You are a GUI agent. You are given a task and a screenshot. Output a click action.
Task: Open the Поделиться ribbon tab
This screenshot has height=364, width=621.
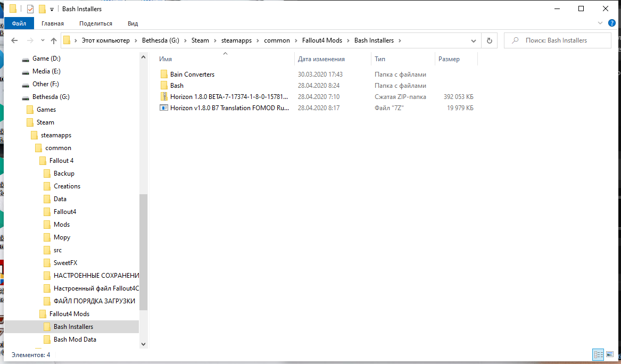96,23
